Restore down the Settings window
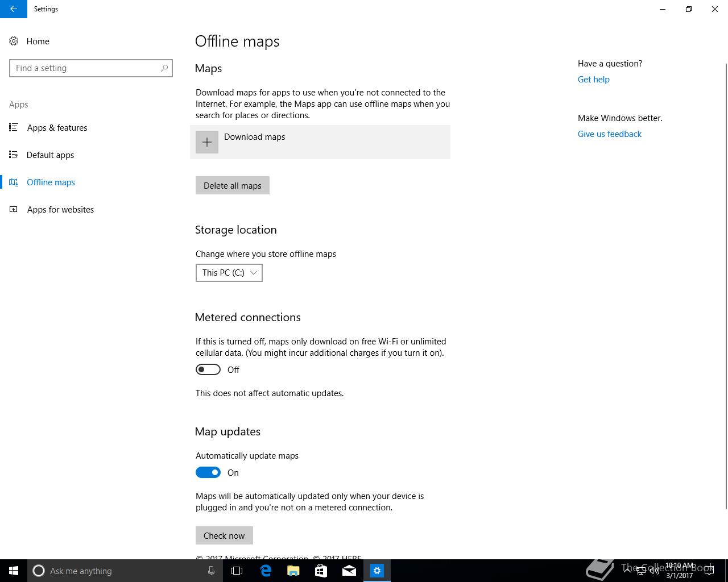The image size is (728, 582). click(x=689, y=9)
